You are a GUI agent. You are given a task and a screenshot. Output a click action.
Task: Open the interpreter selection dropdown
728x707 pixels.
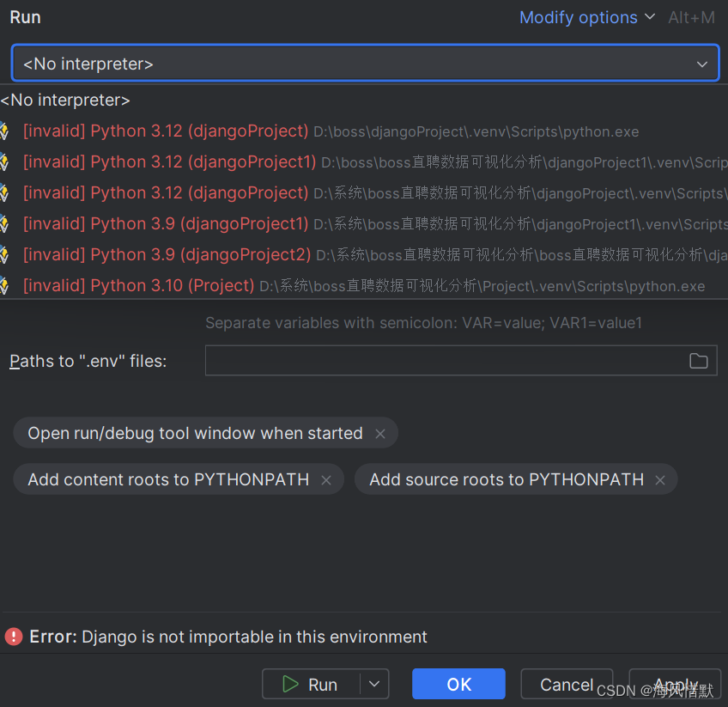pos(702,63)
